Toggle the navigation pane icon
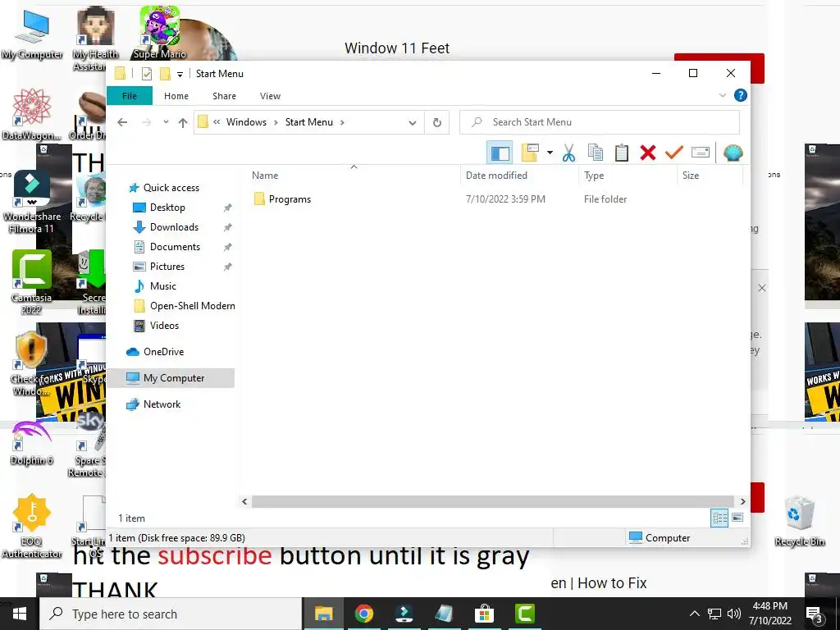The width and height of the screenshot is (840, 630). (500, 153)
